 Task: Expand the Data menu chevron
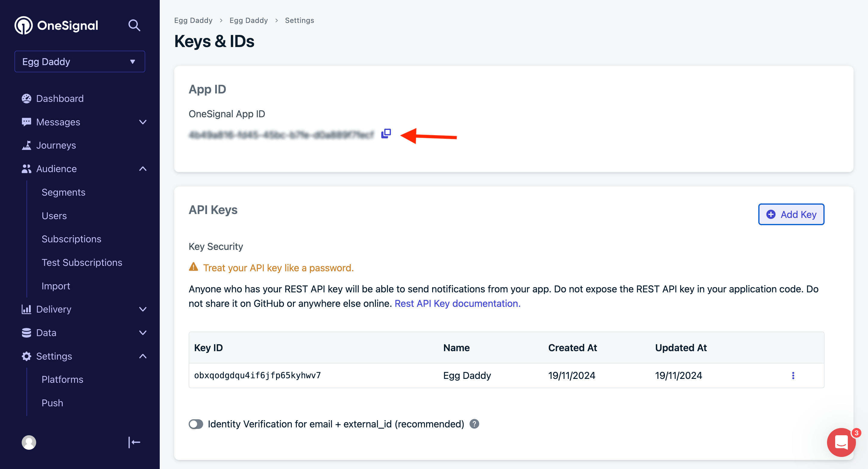coord(143,333)
